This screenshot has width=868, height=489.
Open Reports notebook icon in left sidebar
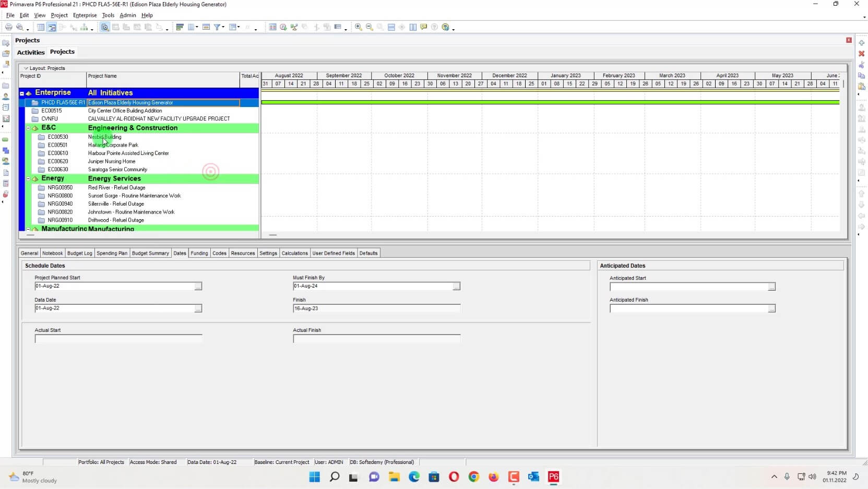6,108
